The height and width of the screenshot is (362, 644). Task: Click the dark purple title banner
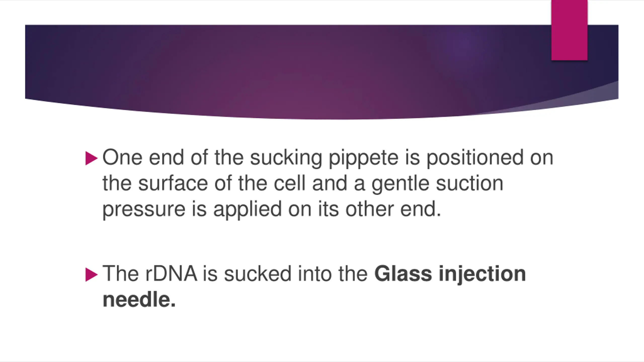click(322, 72)
